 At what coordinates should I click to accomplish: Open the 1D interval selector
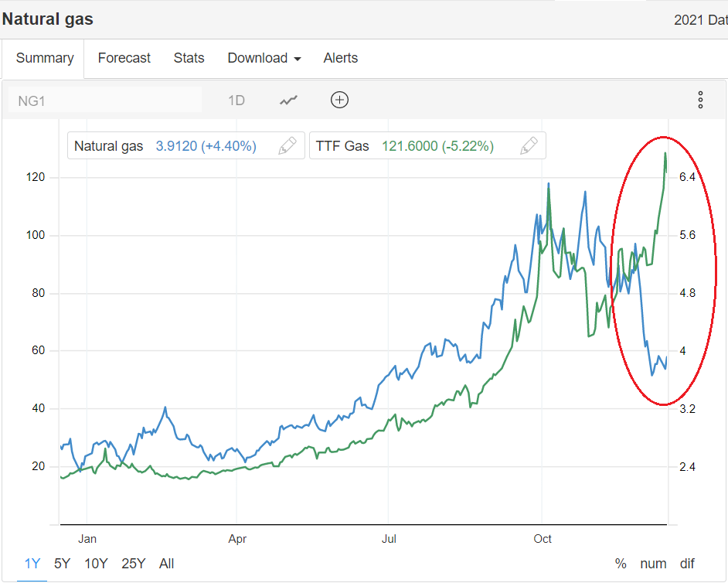(x=236, y=100)
